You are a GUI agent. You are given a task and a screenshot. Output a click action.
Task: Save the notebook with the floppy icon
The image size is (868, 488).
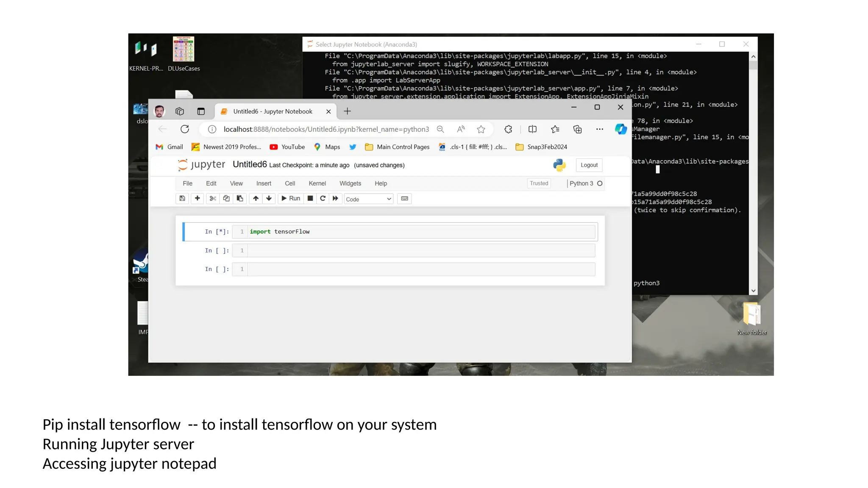coord(182,198)
